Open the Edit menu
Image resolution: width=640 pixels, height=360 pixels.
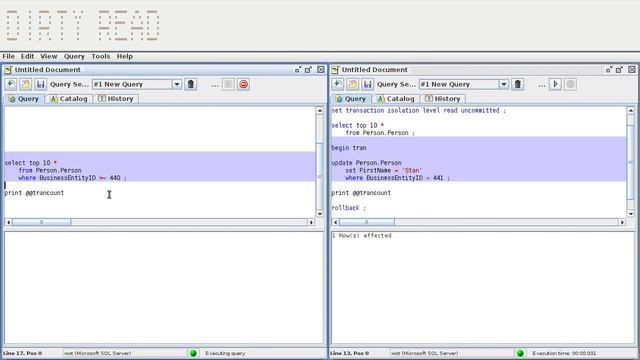(x=27, y=56)
